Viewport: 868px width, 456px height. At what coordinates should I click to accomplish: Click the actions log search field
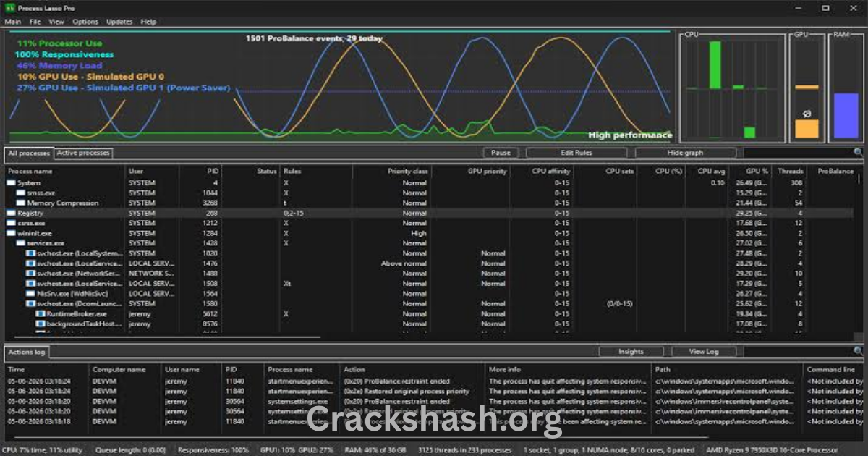pos(799,352)
